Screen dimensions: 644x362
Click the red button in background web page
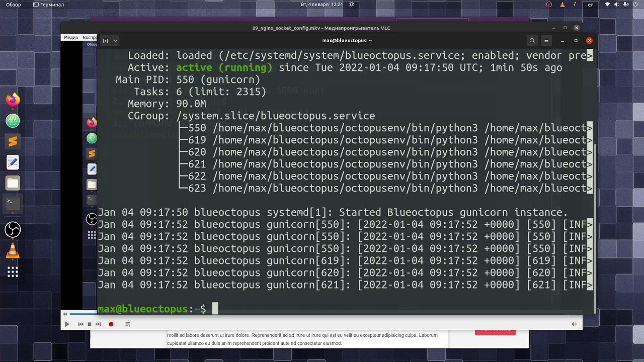click(495, 332)
